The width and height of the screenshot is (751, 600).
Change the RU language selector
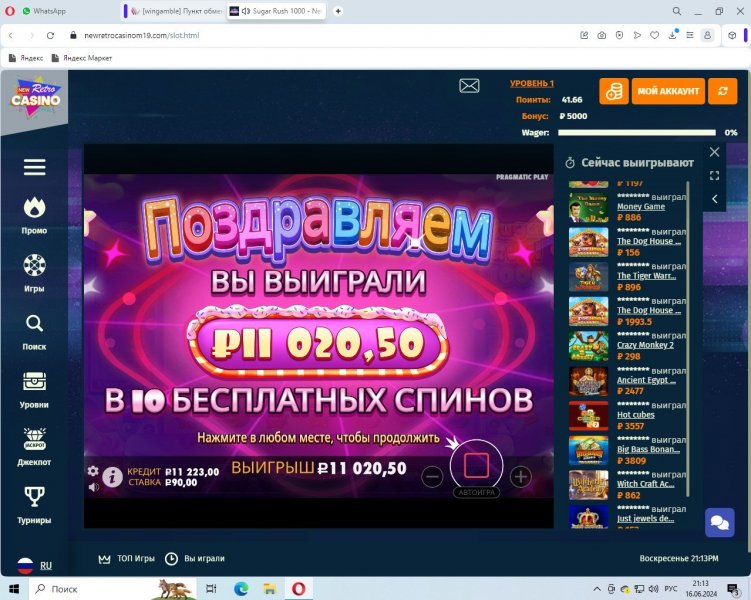pos(35,566)
